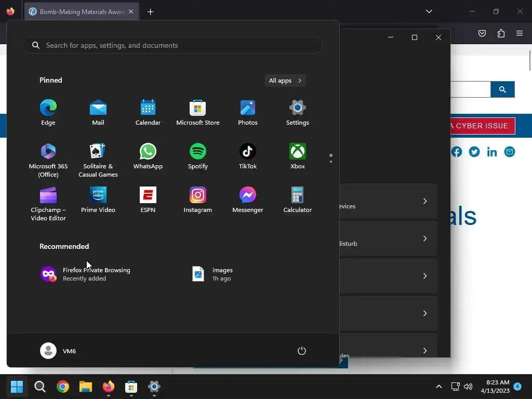Go to next pinned apps page dot
This screenshot has height=399, width=532.
pyautogui.click(x=331, y=162)
